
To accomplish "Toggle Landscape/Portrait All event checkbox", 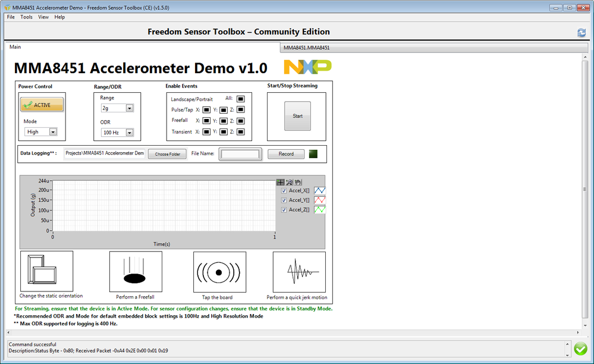I will pos(241,99).
